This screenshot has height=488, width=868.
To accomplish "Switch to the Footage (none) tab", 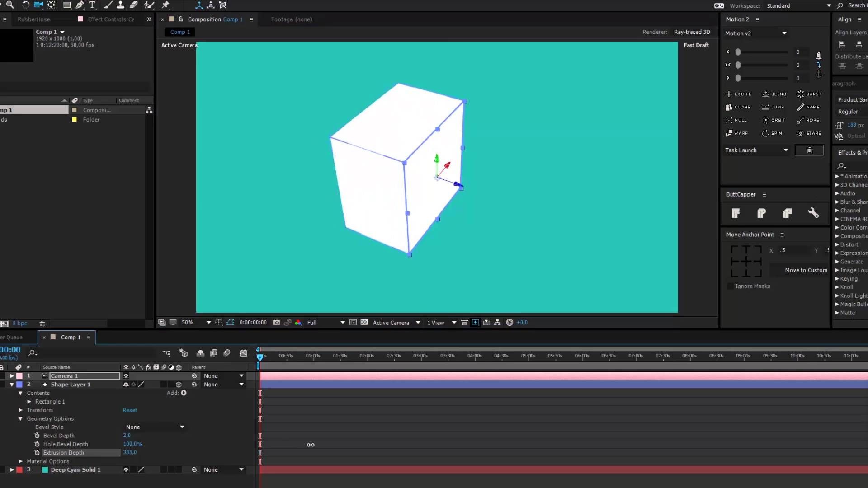I will 292,19.
